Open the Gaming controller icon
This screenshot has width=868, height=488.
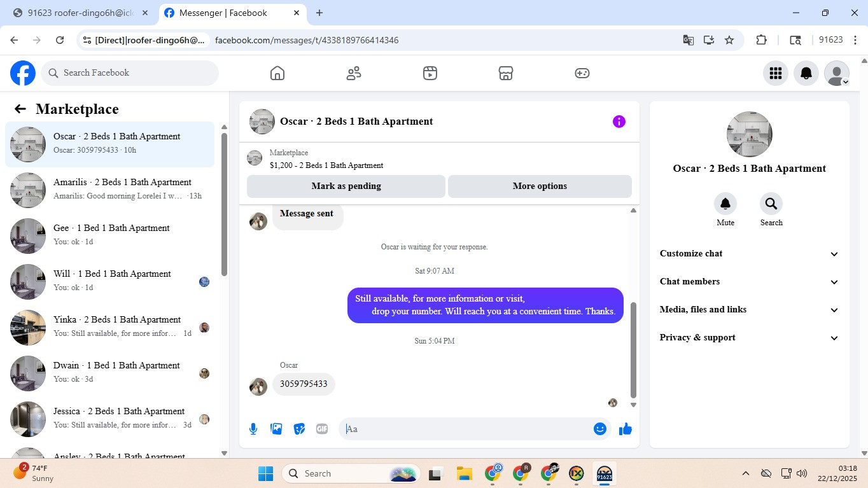point(582,73)
